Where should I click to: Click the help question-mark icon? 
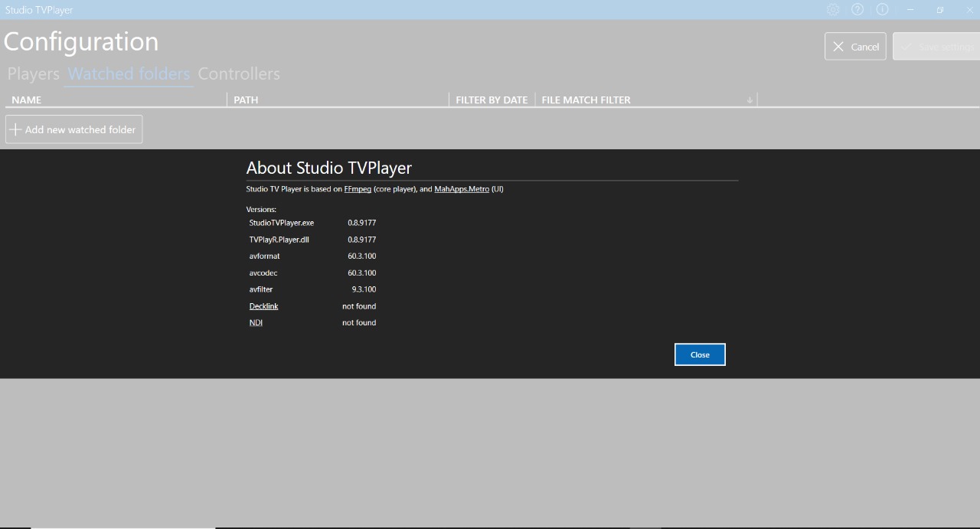[857, 9]
